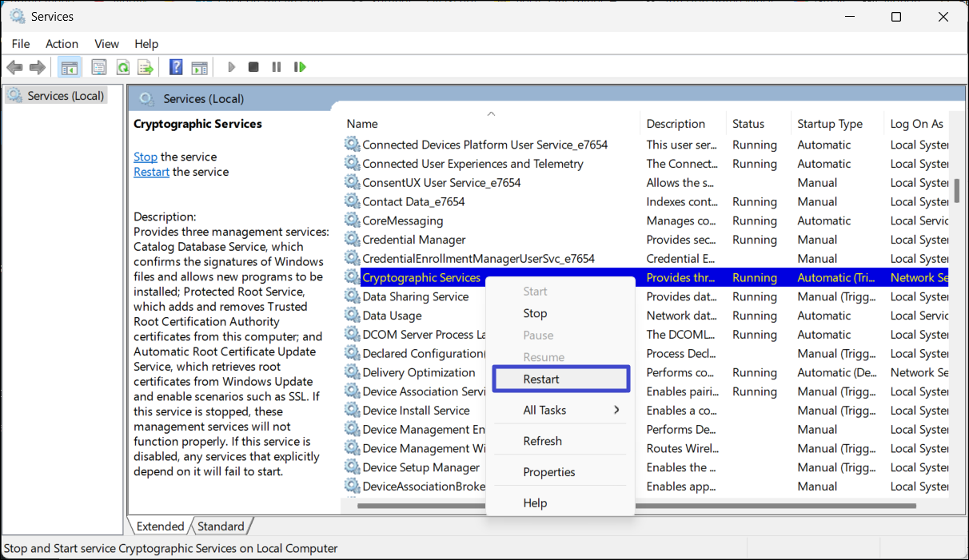Viewport: 969px width, 560px height.
Task: Open the Action menu
Action: [62, 44]
